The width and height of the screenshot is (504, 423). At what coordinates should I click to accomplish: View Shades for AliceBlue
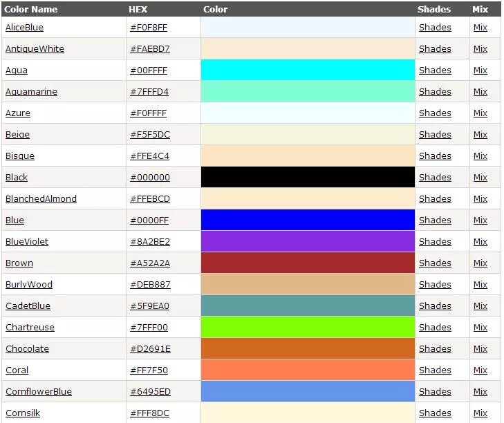[x=436, y=28]
